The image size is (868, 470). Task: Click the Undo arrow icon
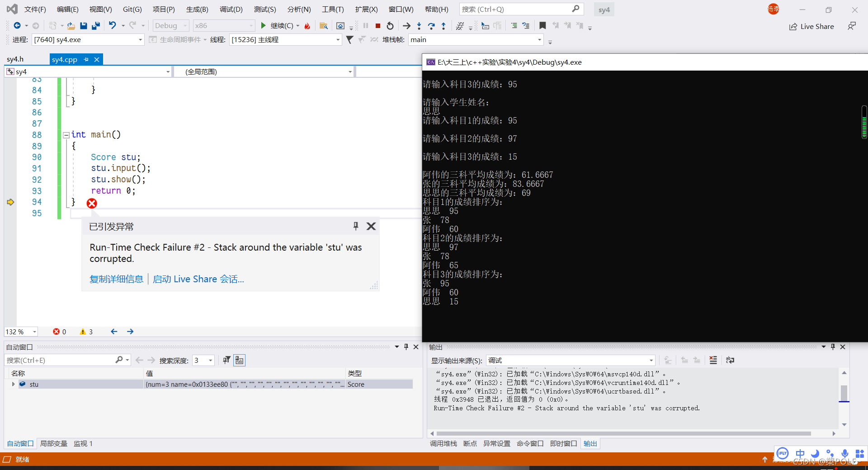tap(113, 26)
